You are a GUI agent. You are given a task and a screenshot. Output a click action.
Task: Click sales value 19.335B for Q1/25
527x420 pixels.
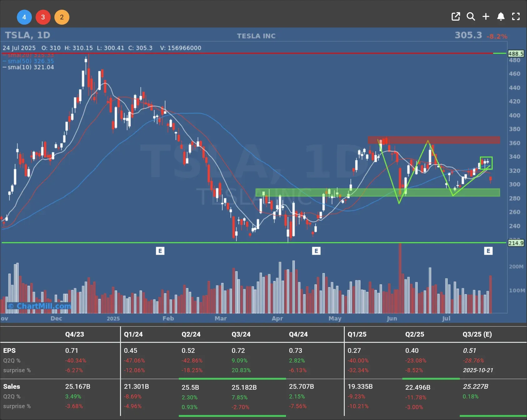point(360,387)
